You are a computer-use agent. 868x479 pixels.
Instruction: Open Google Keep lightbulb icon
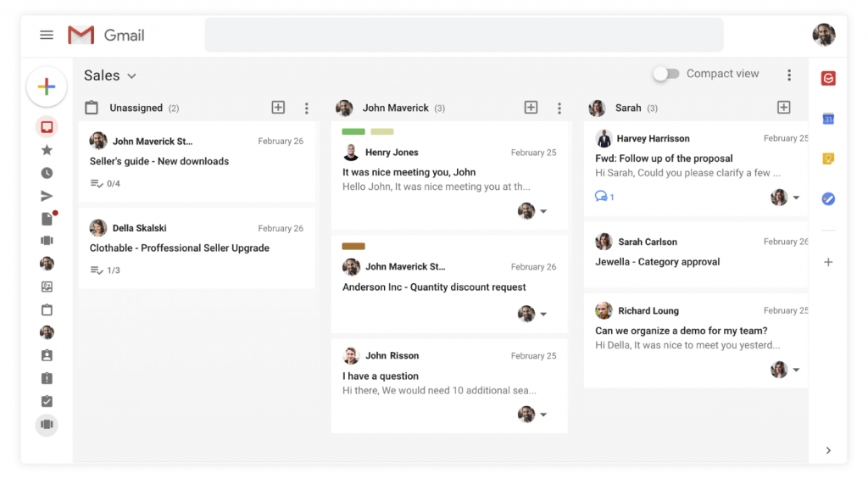pos(828,159)
